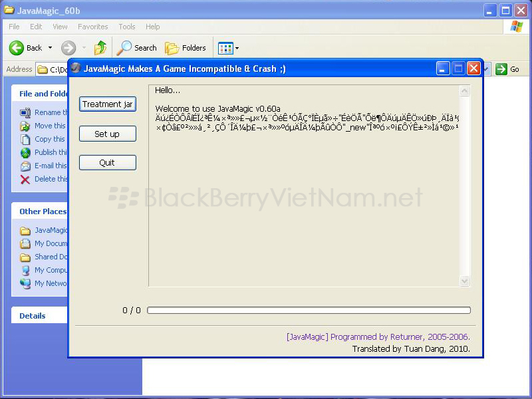Click Move this file task icon
Image resolution: width=532 pixels, height=399 pixels.
tap(25, 126)
